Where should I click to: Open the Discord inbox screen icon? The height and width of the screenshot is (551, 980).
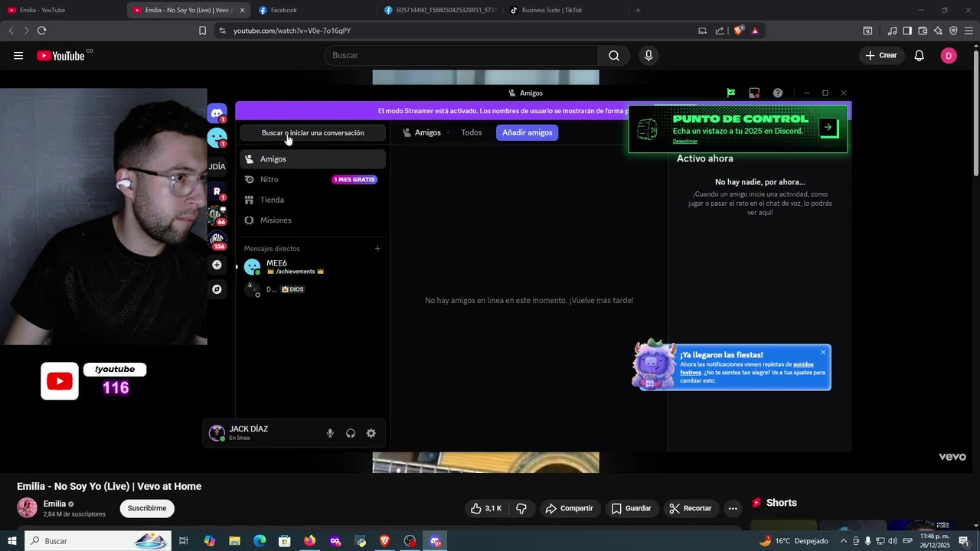(754, 93)
